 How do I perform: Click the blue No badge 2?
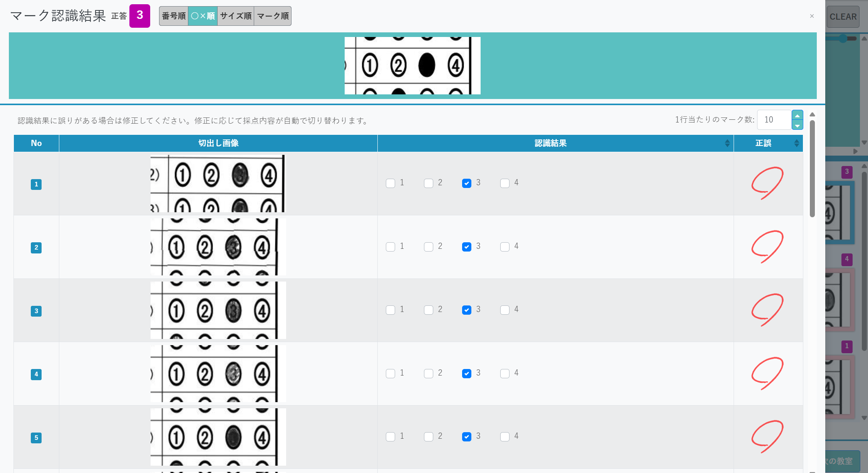[x=36, y=247]
